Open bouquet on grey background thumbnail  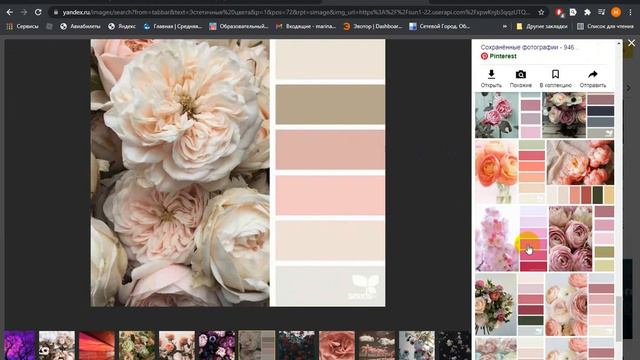click(509, 304)
